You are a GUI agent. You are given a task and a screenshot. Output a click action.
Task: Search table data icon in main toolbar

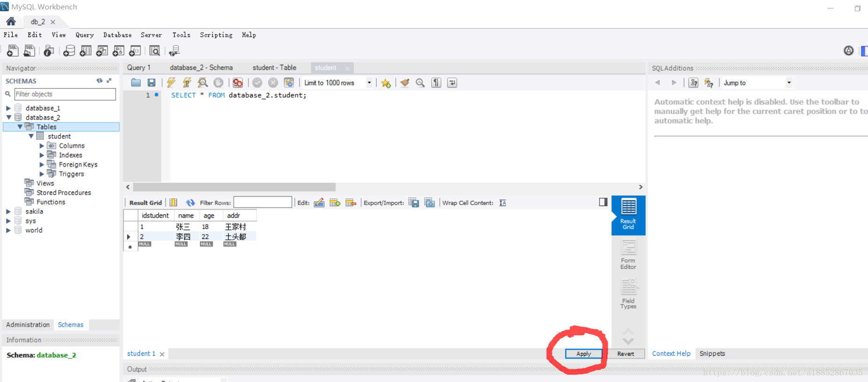tap(155, 51)
